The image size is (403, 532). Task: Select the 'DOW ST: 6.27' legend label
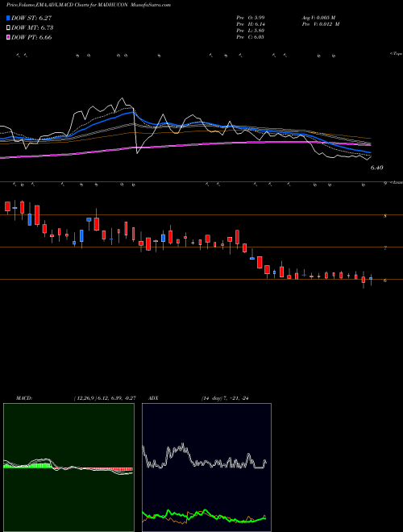tap(31, 18)
